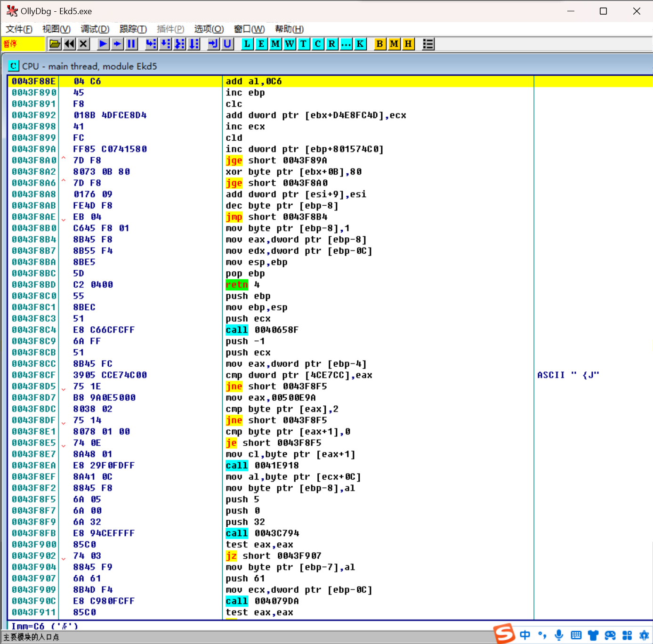This screenshot has width=653, height=644.
Task: Select the call 0040658F instruction line
Action: [262, 330]
